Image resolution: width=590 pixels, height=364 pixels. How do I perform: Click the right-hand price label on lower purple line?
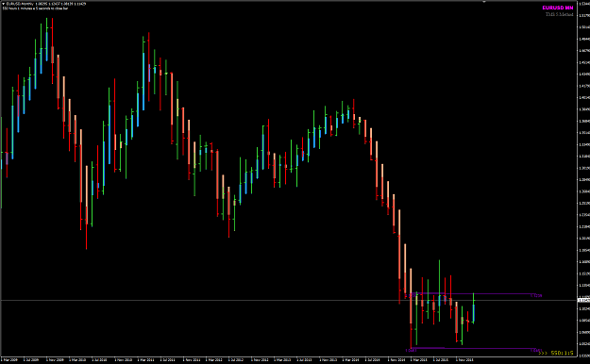tap(536, 351)
